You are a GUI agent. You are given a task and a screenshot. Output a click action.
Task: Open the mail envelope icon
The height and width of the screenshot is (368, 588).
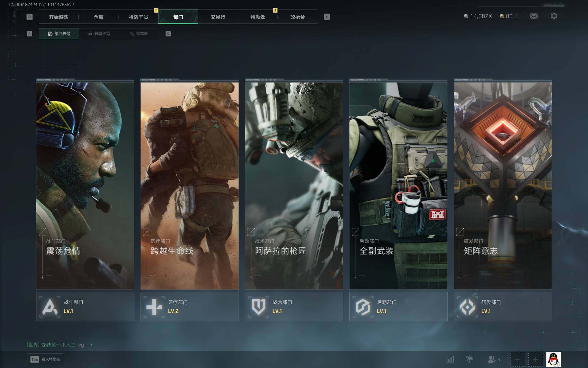pyautogui.click(x=533, y=16)
